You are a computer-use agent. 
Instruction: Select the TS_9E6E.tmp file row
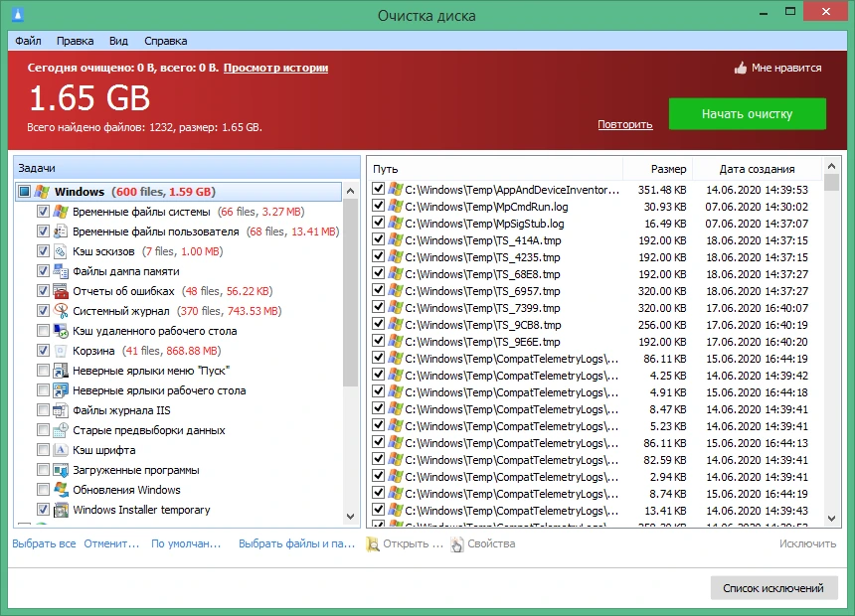(x=595, y=342)
